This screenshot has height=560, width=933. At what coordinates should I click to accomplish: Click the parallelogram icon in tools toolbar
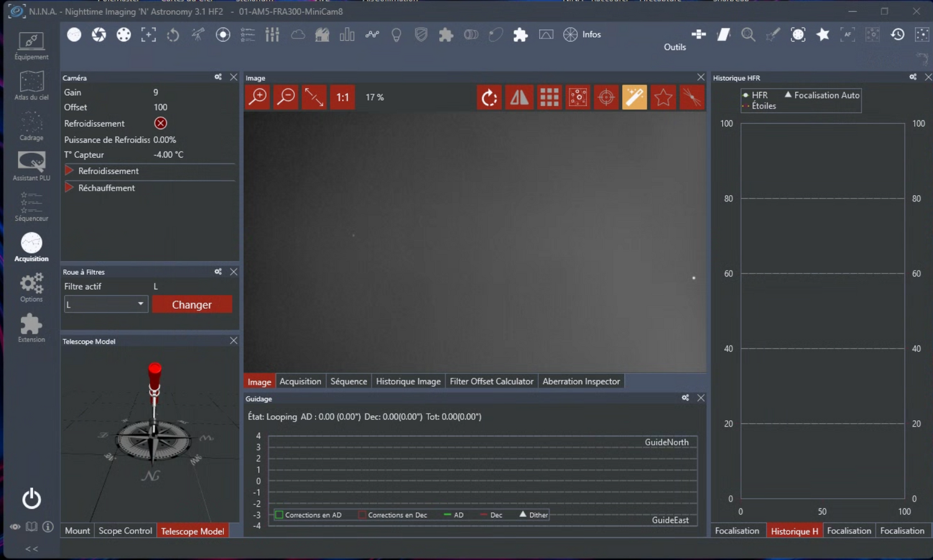point(723,35)
